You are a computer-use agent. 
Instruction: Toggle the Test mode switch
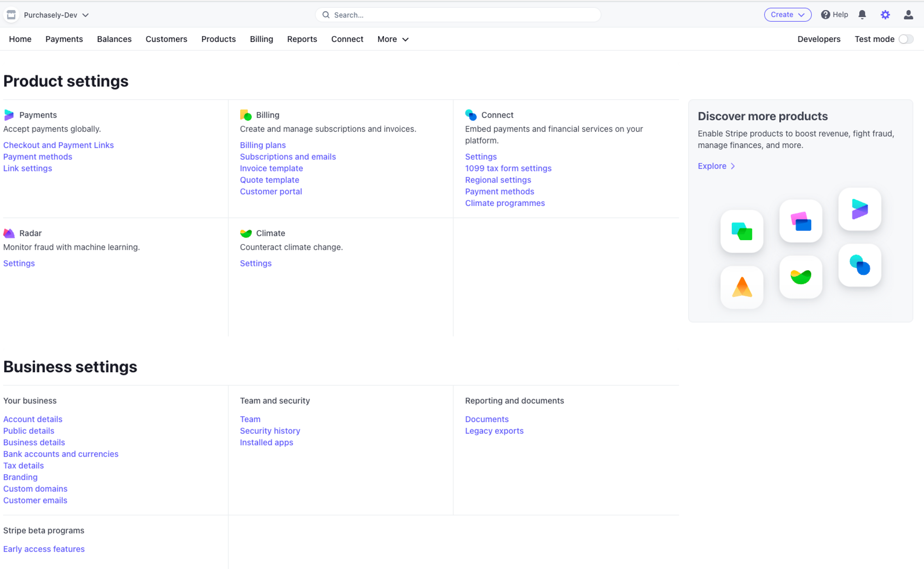pyautogui.click(x=906, y=39)
